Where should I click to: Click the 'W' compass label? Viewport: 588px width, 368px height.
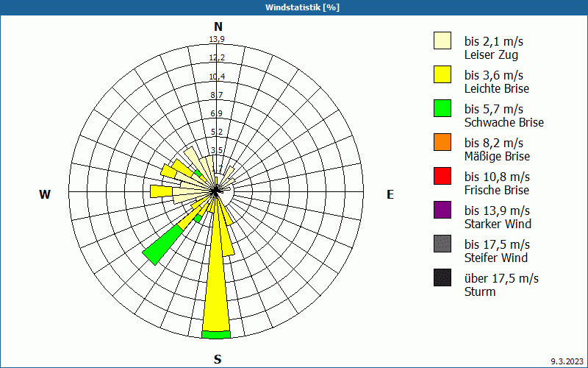pos(45,194)
